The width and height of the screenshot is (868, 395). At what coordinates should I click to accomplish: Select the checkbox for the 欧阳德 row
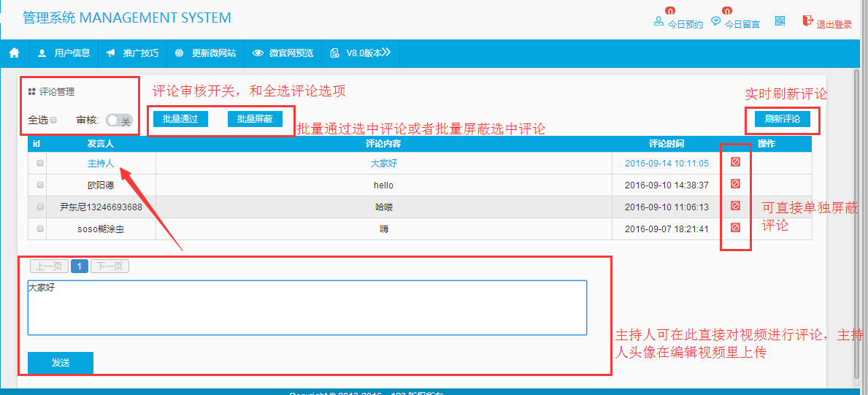(40, 185)
